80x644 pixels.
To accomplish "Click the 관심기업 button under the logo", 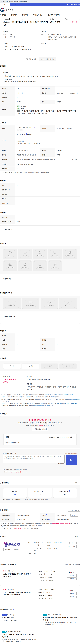I will 7,549.
